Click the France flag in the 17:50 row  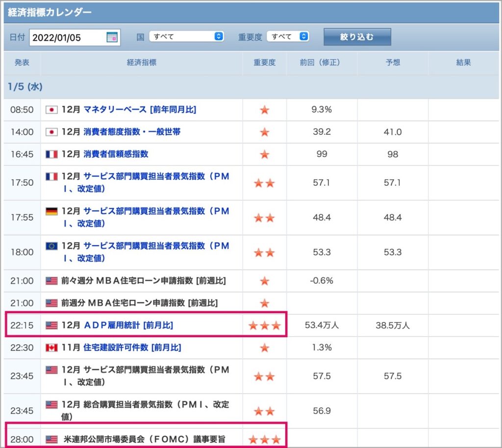click(51, 176)
